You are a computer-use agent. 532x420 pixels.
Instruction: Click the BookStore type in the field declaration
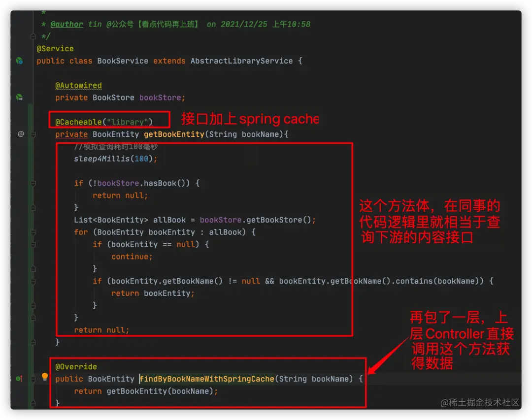[113, 97]
